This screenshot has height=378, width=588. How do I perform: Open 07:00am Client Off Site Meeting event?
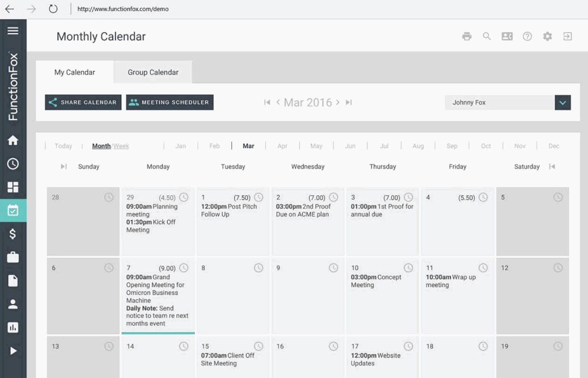tap(227, 359)
